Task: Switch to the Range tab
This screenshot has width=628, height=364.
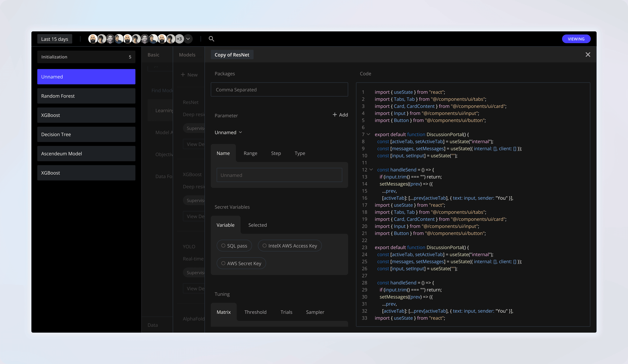Action: pyautogui.click(x=250, y=153)
